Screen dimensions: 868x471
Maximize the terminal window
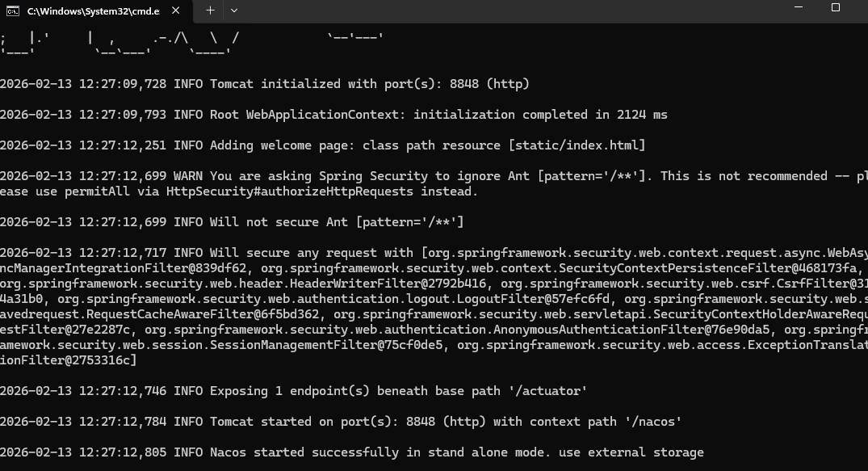coord(836,8)
